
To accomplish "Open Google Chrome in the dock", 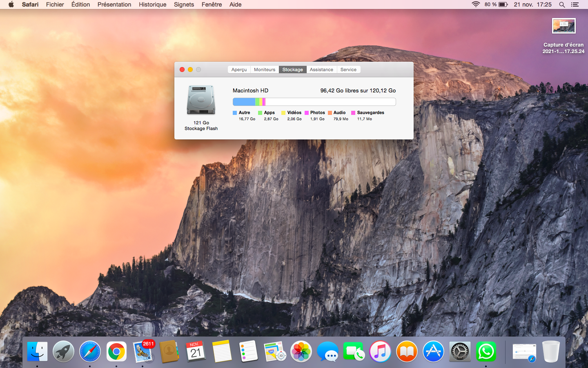I will tap(116, 352).
